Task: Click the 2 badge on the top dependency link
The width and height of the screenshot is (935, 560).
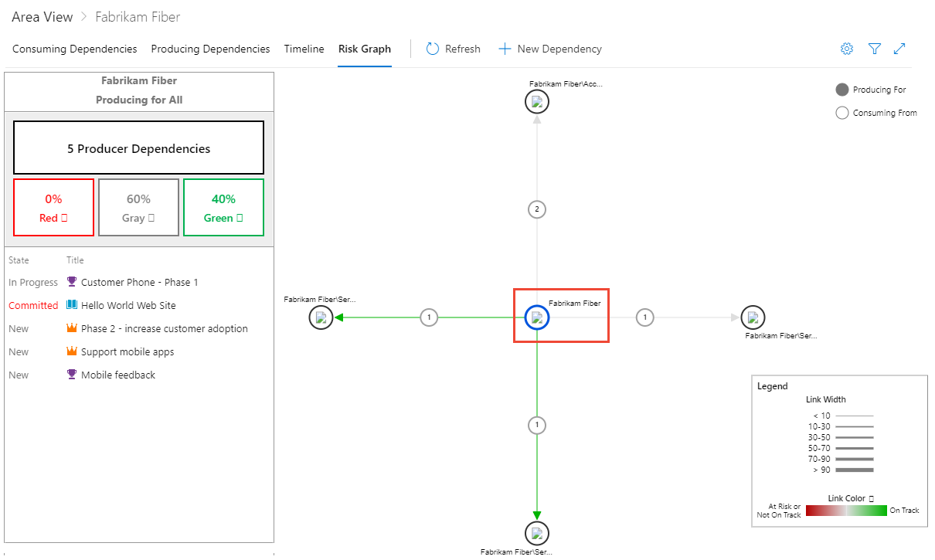Action: 536,209
